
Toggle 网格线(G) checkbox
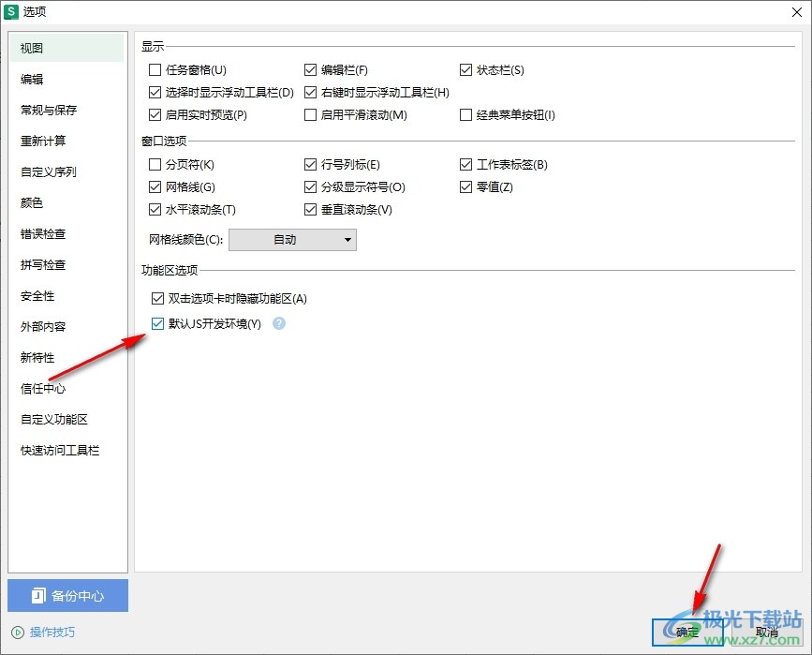tap(155, 186)
